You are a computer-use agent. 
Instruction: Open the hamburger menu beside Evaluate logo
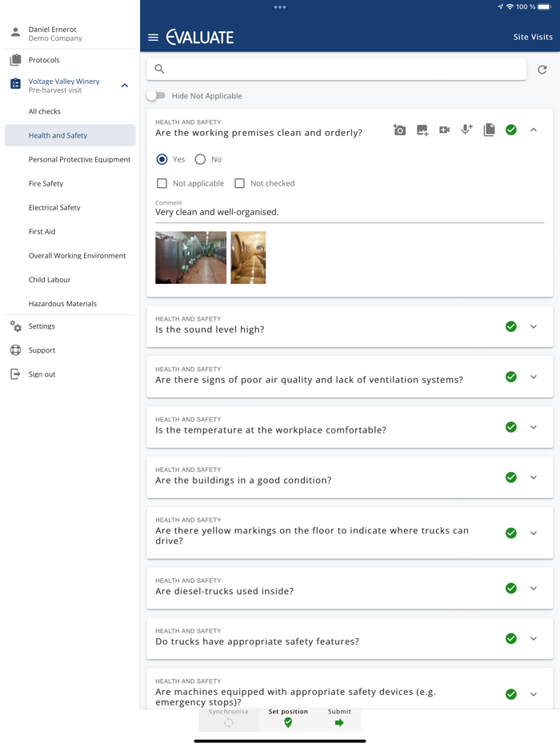pos(153,36)
